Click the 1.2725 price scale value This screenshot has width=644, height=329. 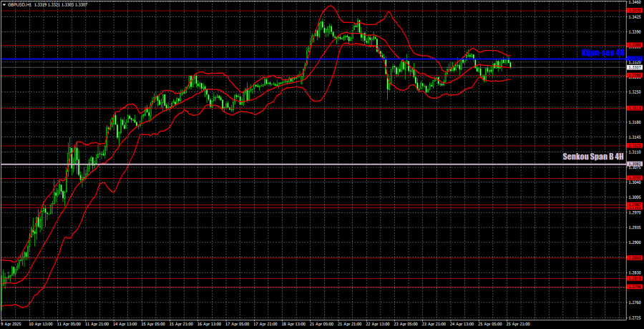[x=635, y=318]
